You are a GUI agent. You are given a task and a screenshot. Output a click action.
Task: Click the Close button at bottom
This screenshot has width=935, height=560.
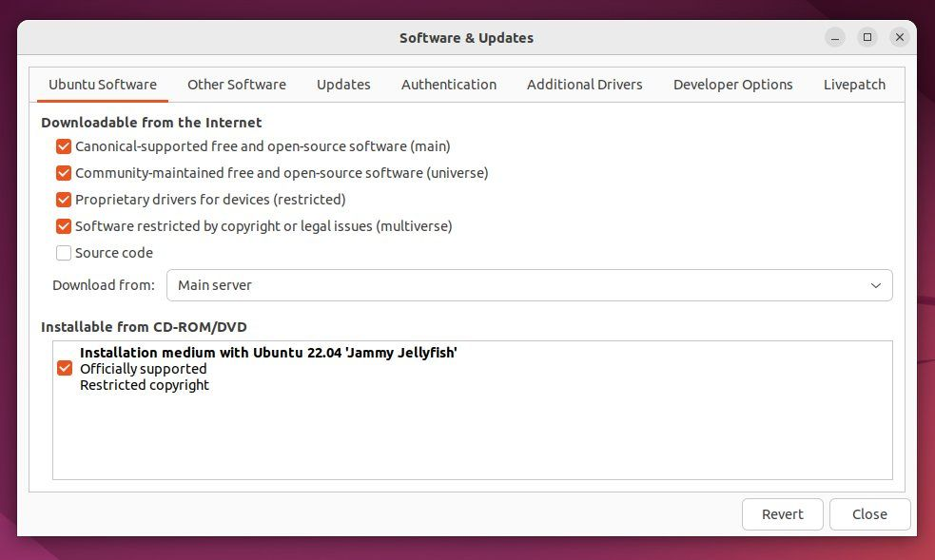pyautogui.click(x=869, y=514)
